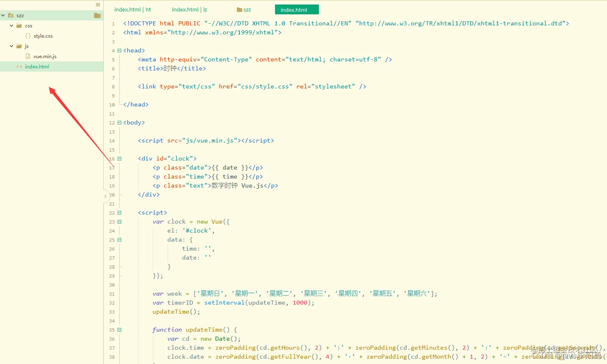
Task: Click the szz project folder icon in tree
Action: (11, 16)
